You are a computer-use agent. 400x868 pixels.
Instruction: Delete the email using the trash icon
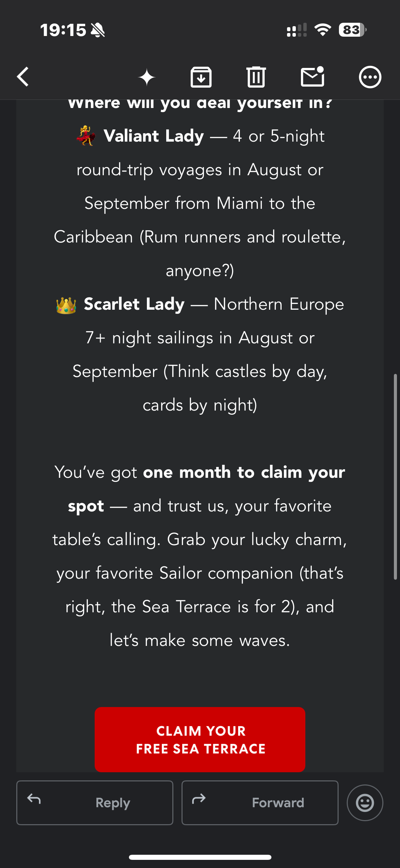pos(256,77)
